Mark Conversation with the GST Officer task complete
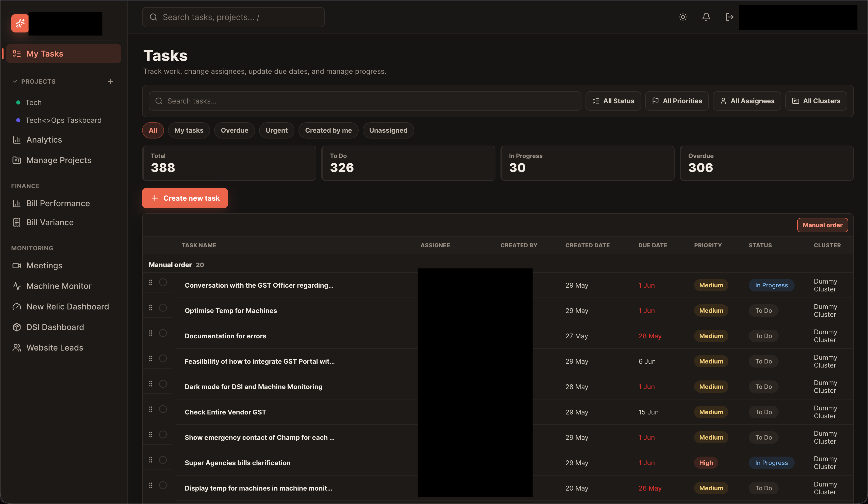This screenshot has height=504, width=868. pyautogui.click(x=163, y=282)
